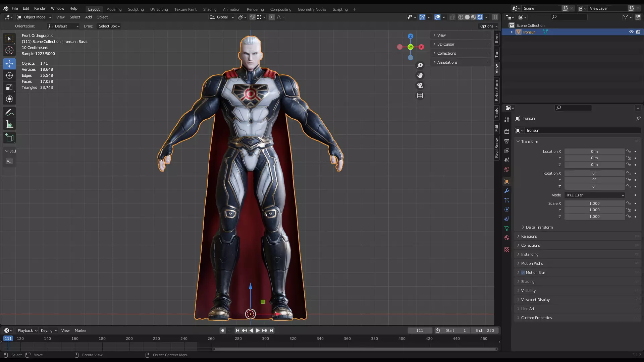Open the Object Data properties icon
This screenshot has width=644, height=362.
[x=507, y=228]
